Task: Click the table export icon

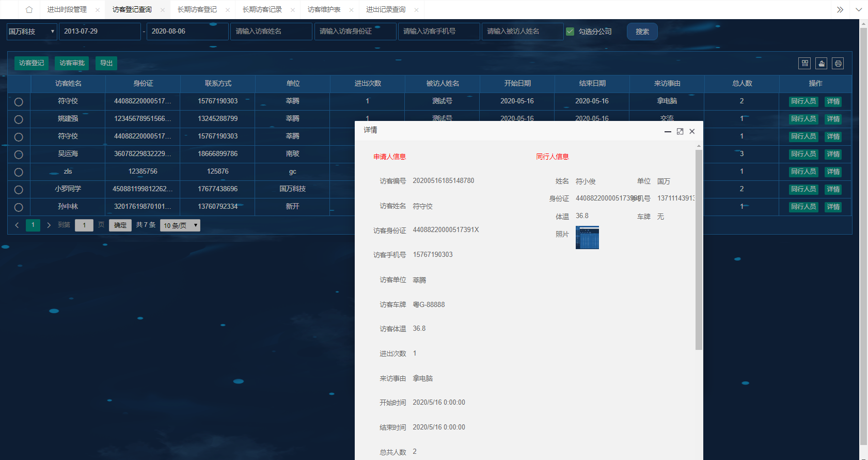Action: [821, 63]
